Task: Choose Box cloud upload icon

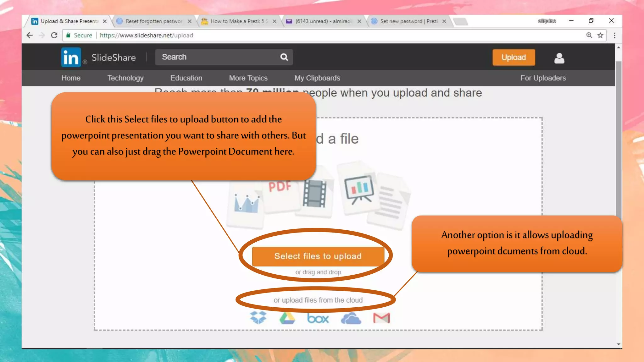Action: pyautogui.click(x=318, y=318)
